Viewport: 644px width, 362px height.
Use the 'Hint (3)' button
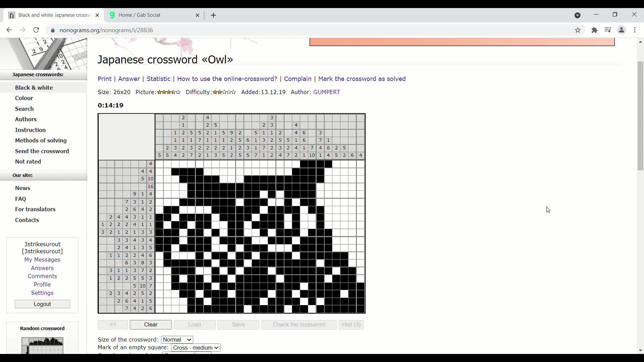pos(351,324)
